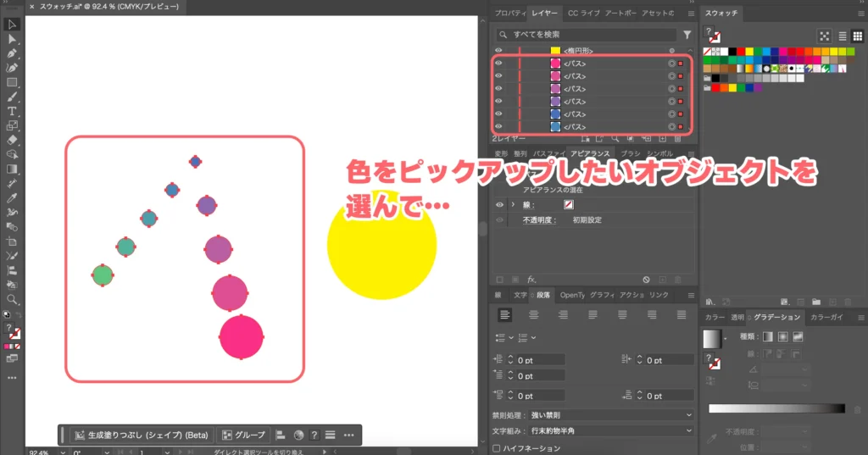Open numbered list options dropdown arrow
Image resolution: width=868 pixels, height=455 pixels.
534,338
